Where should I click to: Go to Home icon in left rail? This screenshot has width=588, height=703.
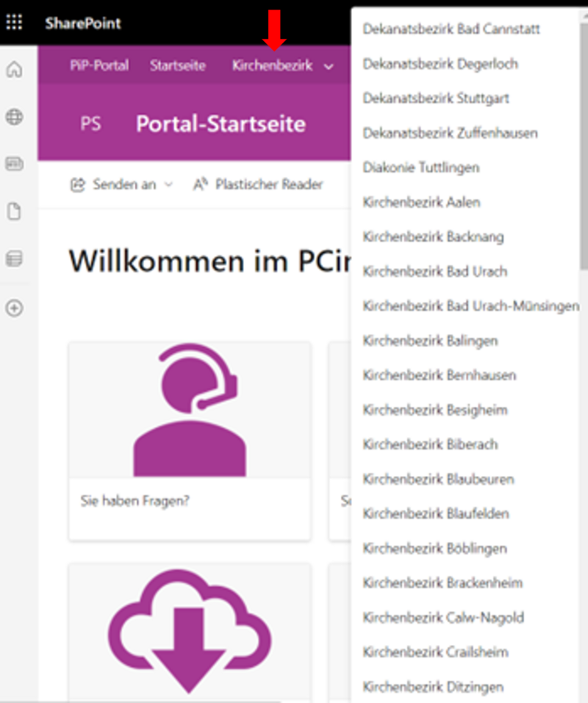point(15,70)
